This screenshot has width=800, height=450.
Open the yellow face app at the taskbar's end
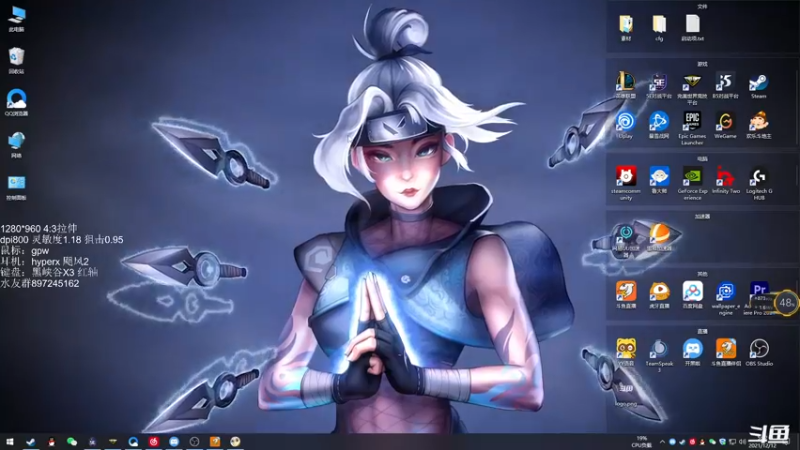click(x=235, y=442)
